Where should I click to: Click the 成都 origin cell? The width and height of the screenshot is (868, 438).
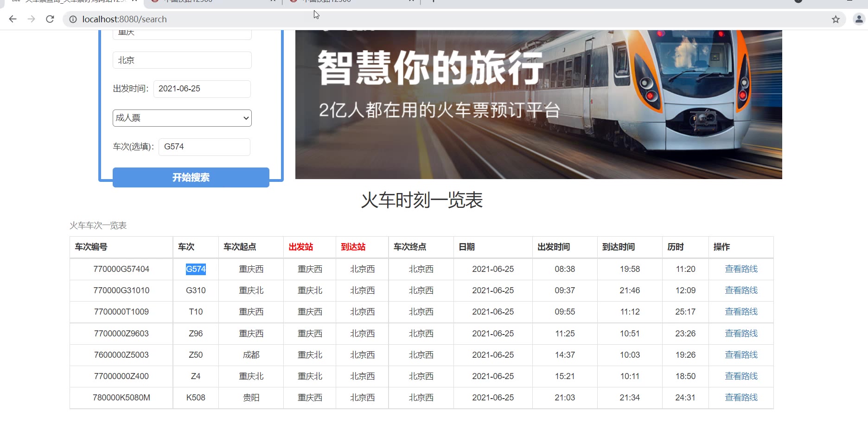251,355
